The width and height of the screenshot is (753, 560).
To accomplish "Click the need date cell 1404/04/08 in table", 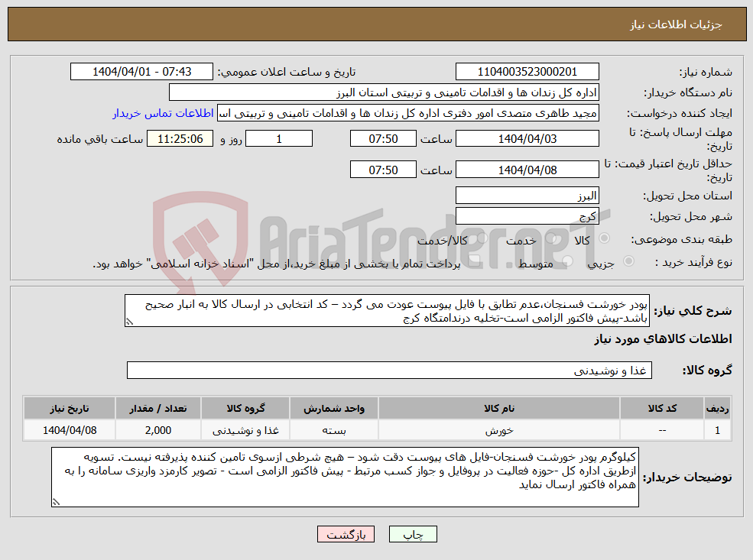I will 70,430.
